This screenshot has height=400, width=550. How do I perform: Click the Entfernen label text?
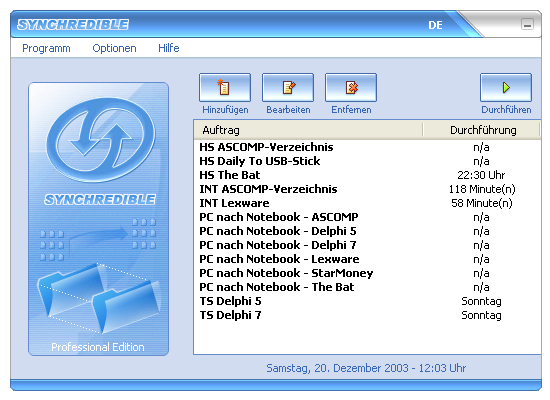[x=351, y=110]
